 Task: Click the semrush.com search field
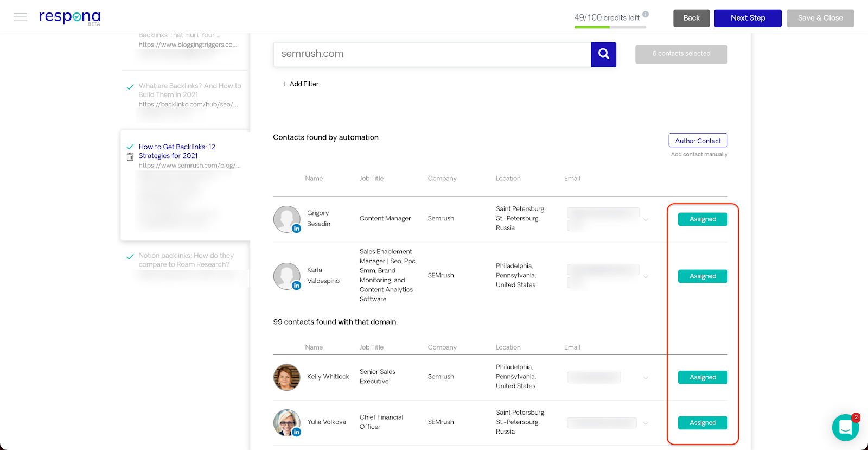[432, 54]
